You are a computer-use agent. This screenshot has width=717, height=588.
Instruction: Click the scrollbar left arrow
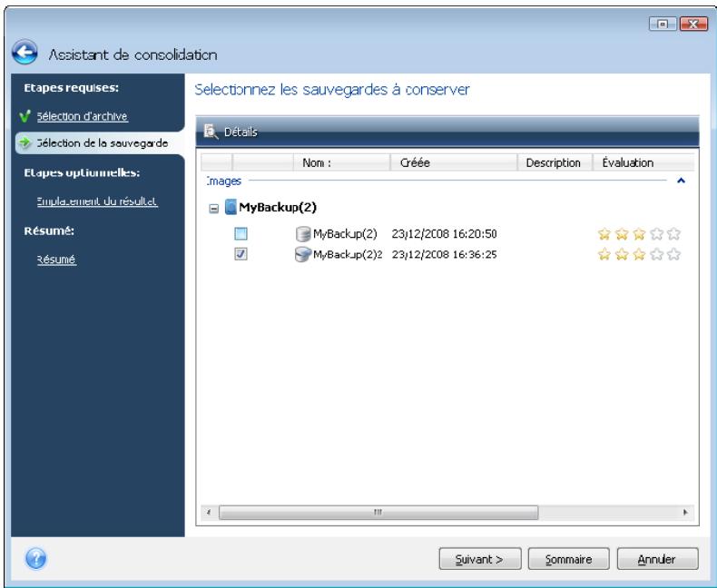click(209, 512)
